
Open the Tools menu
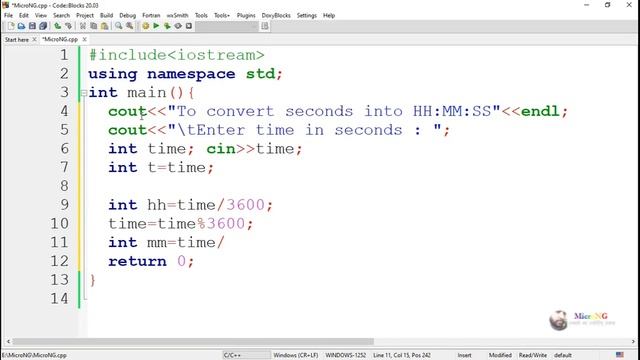[x=201, y=16]
